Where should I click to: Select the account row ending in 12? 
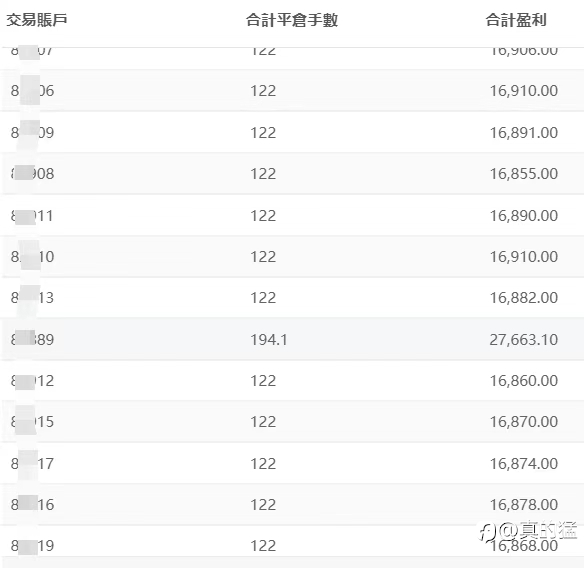click(x=292, y=381)
